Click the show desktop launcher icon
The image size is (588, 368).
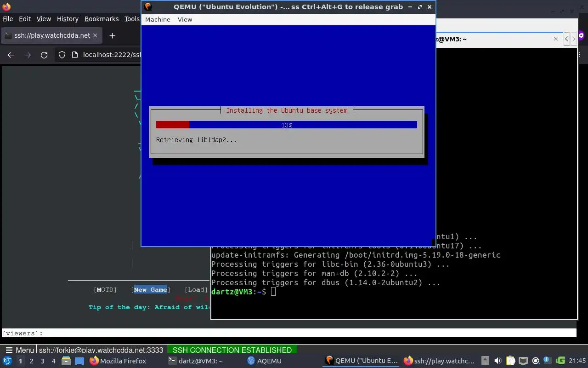point(79,361)
